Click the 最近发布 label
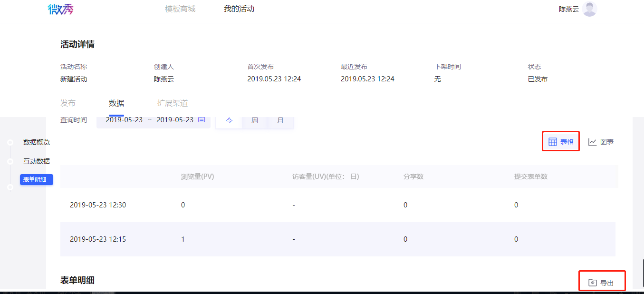The width and height of the screenshot is (644, 294). 354,67
